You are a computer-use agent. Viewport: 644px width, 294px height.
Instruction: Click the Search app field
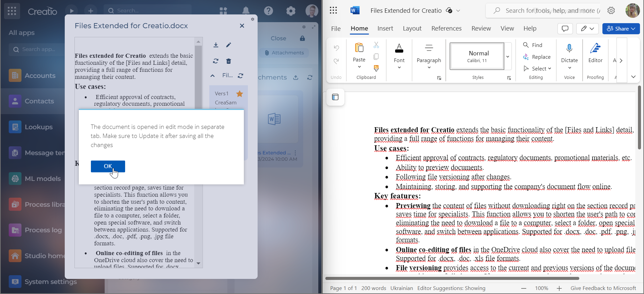[x=37, y=50]
